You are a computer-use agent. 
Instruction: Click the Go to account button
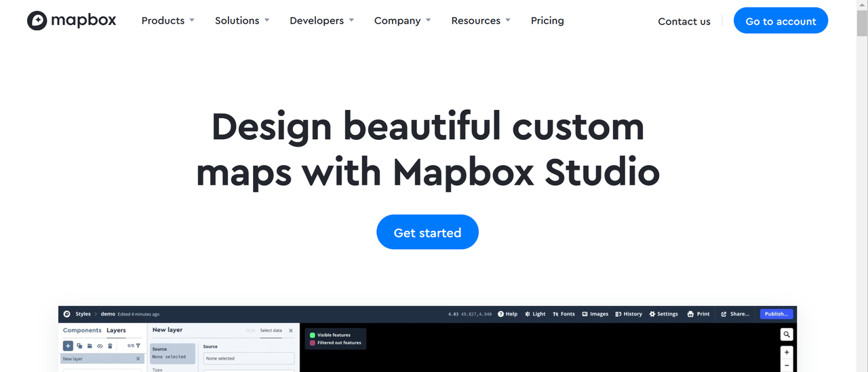coord(781,21)
